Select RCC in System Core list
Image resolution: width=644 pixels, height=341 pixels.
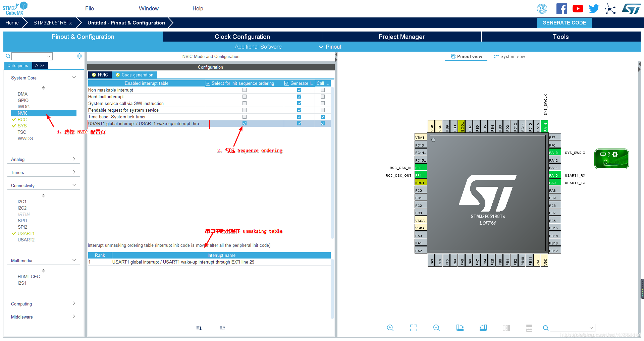[x=22, y=119]
